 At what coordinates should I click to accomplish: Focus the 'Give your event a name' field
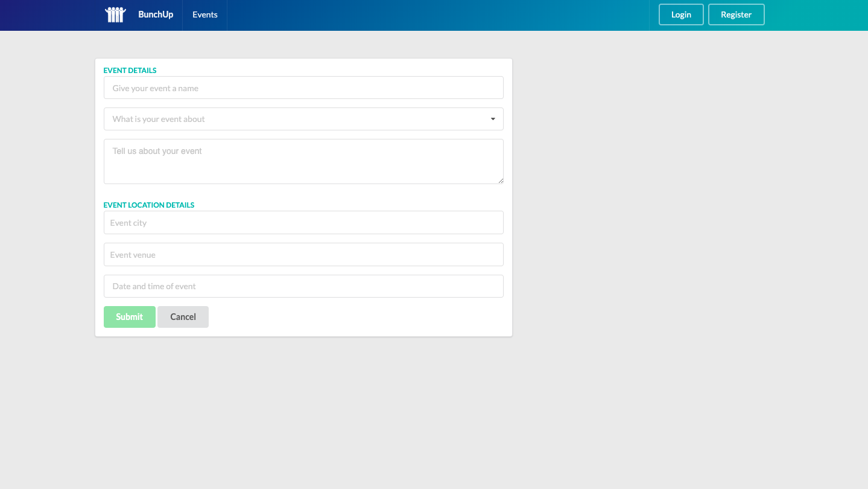(x=303, y=88)
